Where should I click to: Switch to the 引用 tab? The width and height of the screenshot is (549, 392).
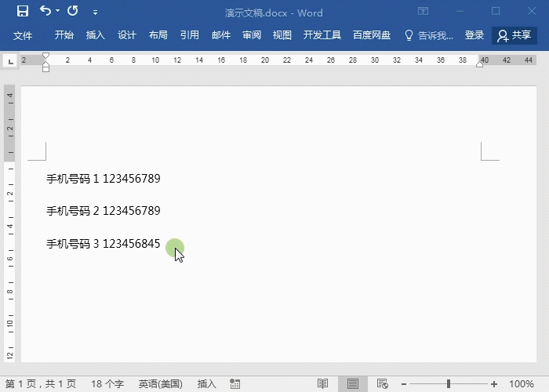[190, 35]
